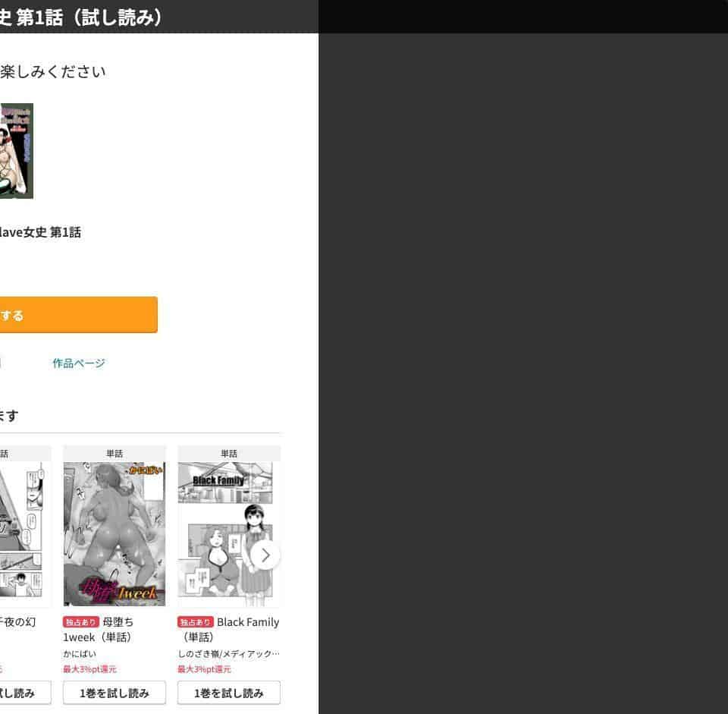Click the leftmost partially visible 試し読み button

(26, 693)
